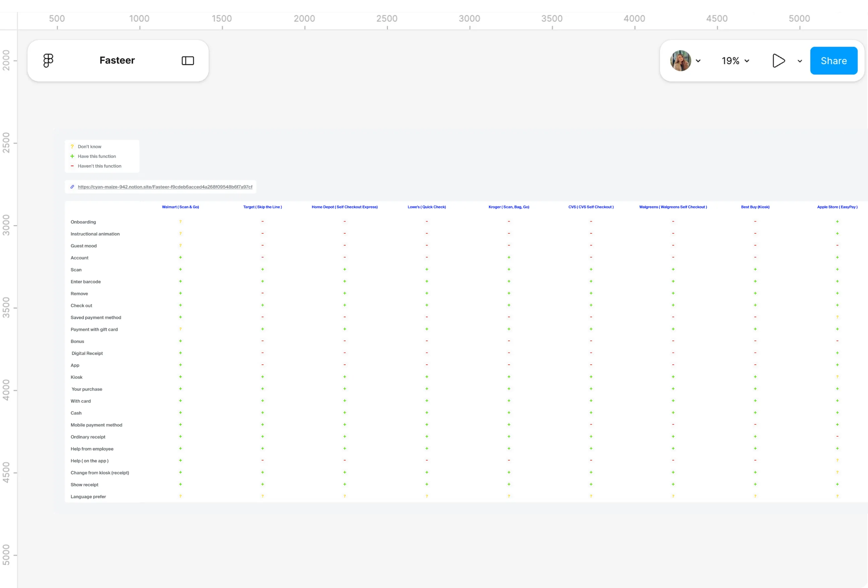Select the Home Depot (Self Checkout Express) header

(345, 207)
